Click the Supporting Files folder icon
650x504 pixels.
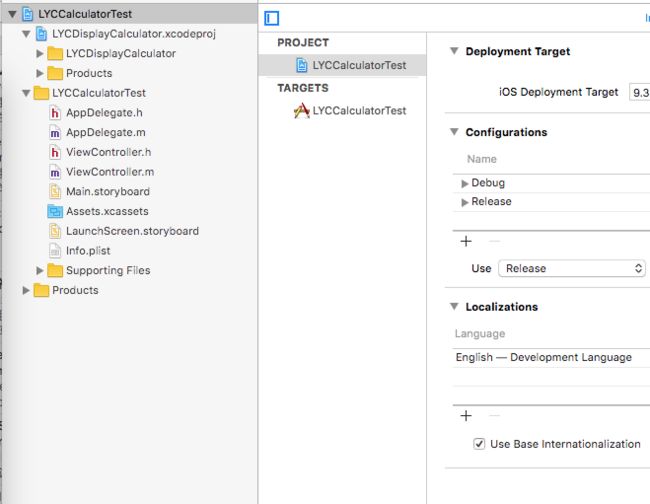55,271
